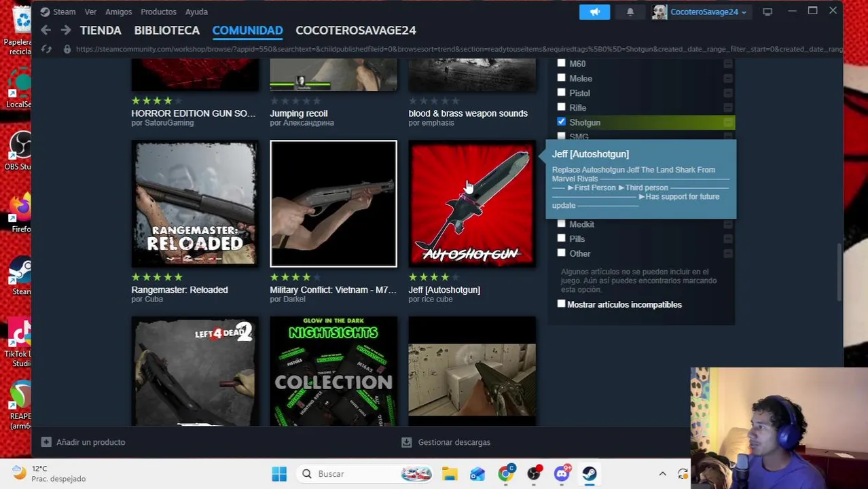Exclude the M60 tag with minus button
Viewport: 868px width, 489px height.
(728, 64)
